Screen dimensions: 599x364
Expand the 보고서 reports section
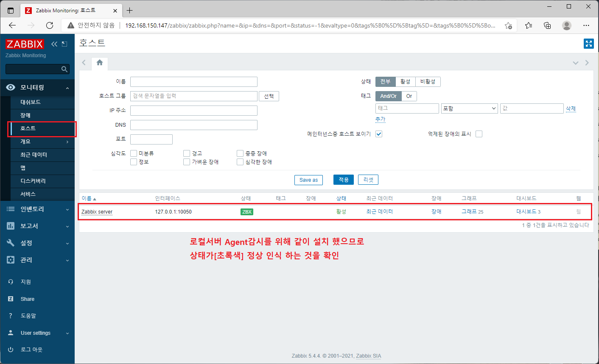tap(37, 226)
